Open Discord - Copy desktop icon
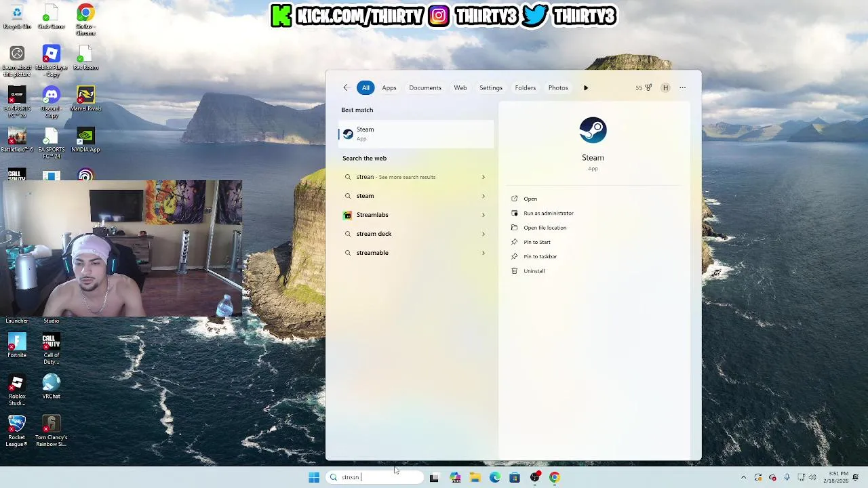This screenshot has width=868, height=488. coord(52,102)
